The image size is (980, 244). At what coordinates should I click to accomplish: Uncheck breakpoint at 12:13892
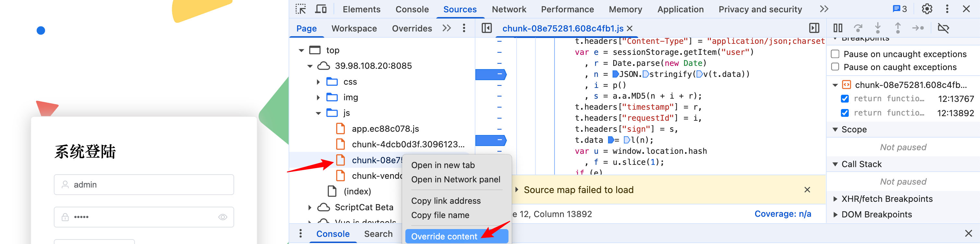pyautogui.click(x=845, y=113)
